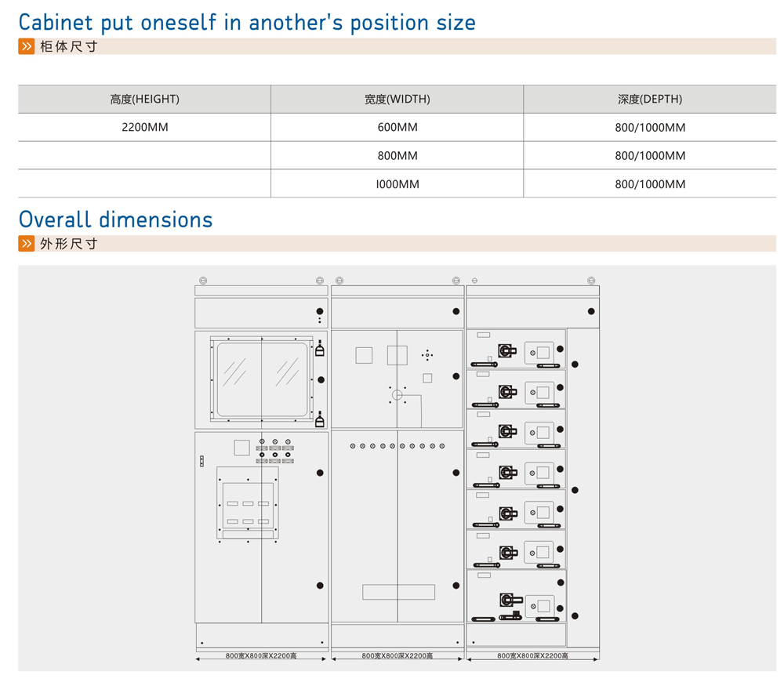Click the glass viewing window on left cabinet
Image resolution: width=784 pixels, height=682 pixels.
pyautogui.click(x=261, y=379)
